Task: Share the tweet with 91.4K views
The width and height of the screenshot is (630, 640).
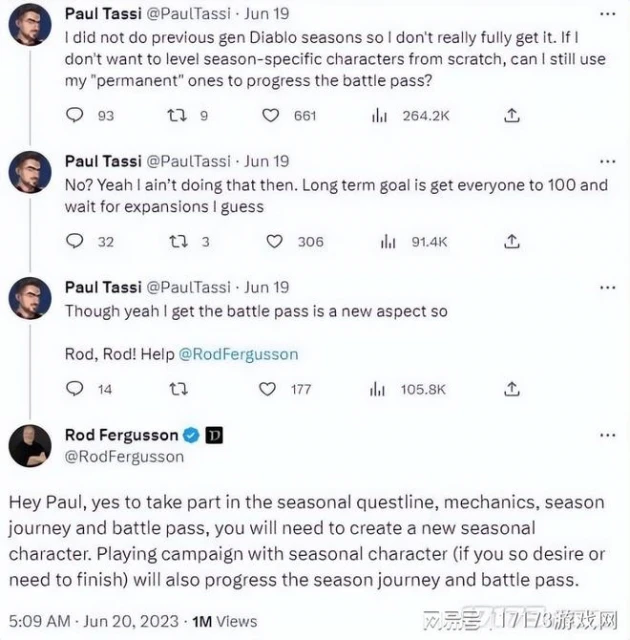Action: pos(511,241)
